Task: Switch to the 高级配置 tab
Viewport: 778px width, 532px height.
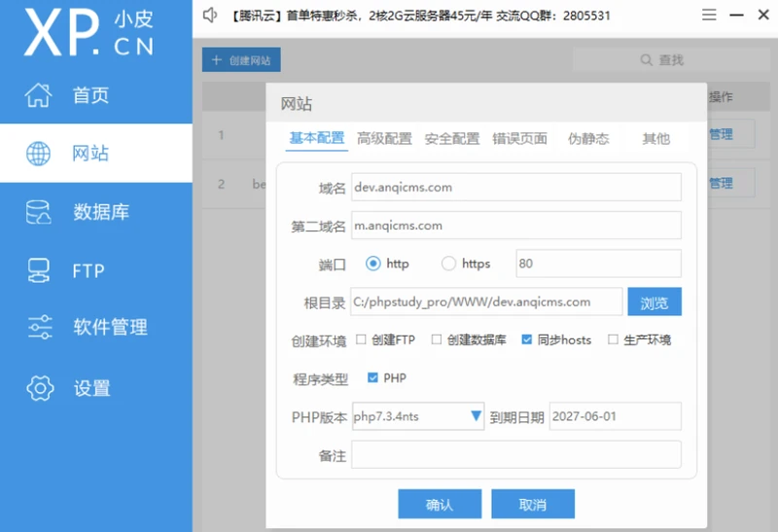Action: click(x=384, y=138)
